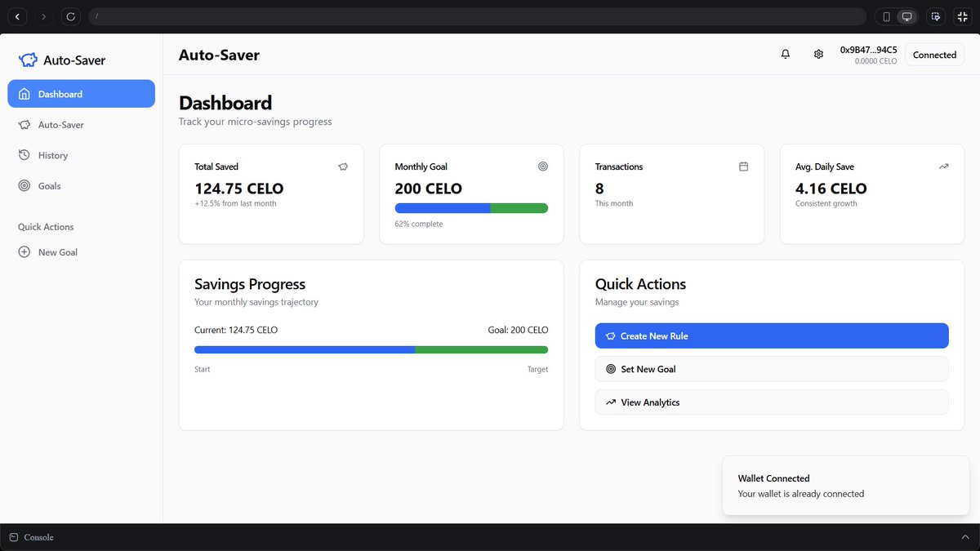Click the 'Consistent growth' text
Screen dimensions: 980x551
tap(826, 203)
